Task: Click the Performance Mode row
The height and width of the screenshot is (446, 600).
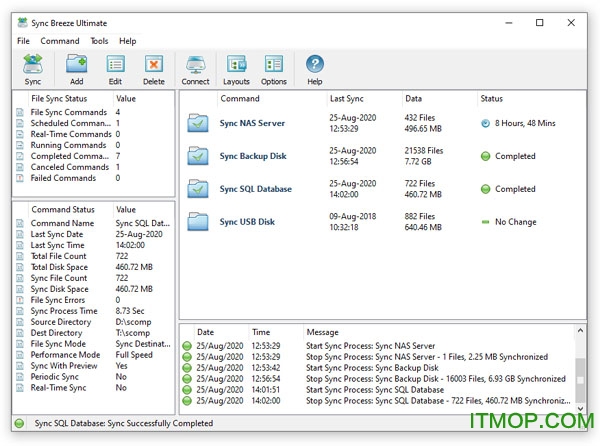Action: coord(94,355)
